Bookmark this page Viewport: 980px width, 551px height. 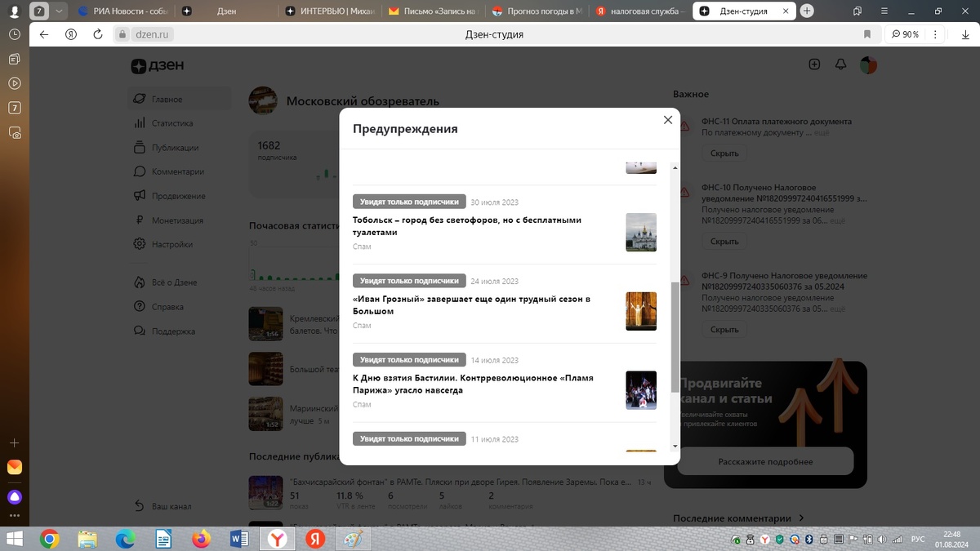867,34
